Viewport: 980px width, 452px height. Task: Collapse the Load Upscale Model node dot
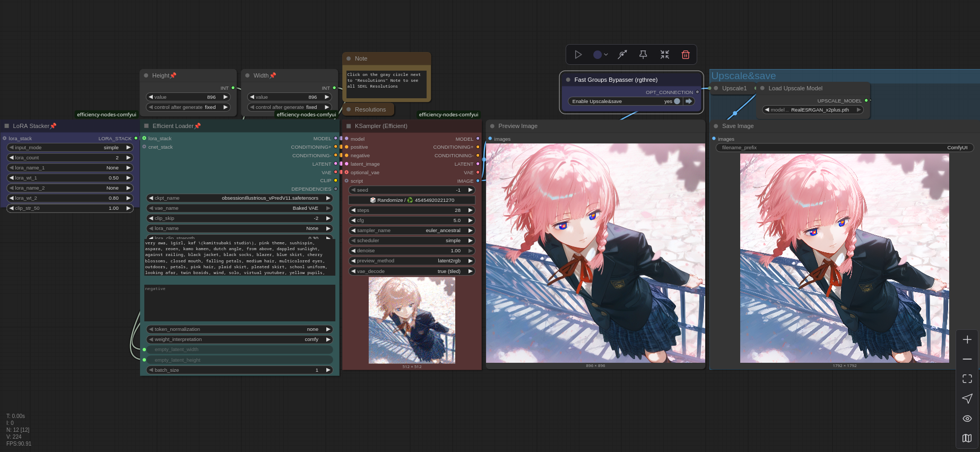(x=762, y=88)
